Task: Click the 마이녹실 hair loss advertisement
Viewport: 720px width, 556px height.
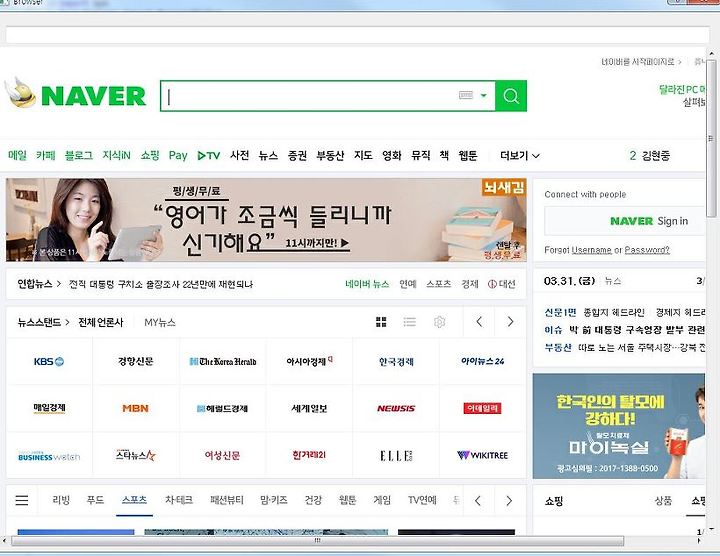Action: 619,426
